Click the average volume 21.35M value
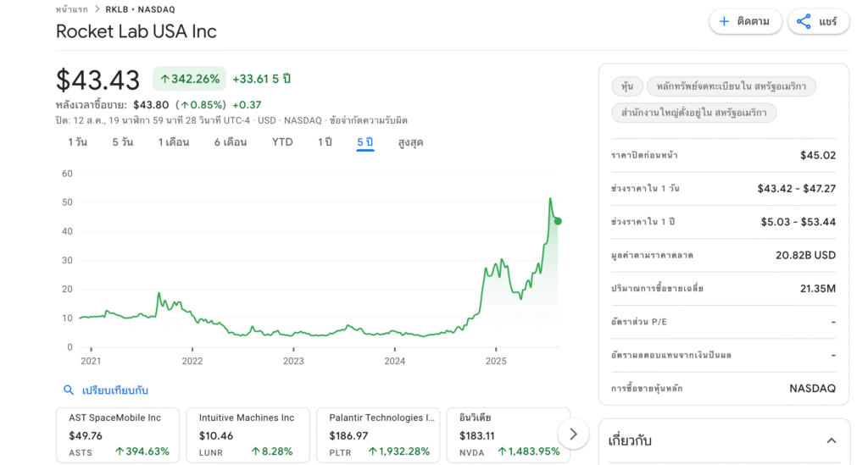868x465 pixels. pyautogui.click(x=818, y=289)
